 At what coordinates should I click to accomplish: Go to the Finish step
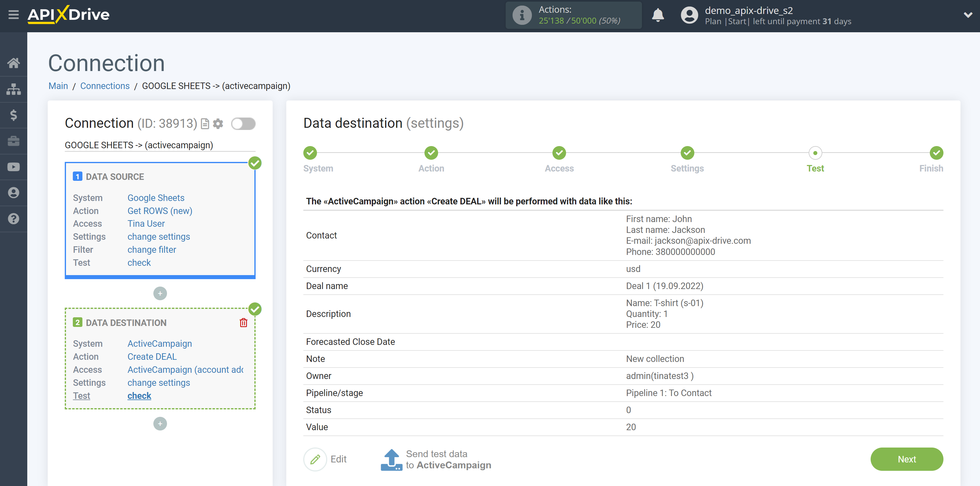click(x=936, y=153)
